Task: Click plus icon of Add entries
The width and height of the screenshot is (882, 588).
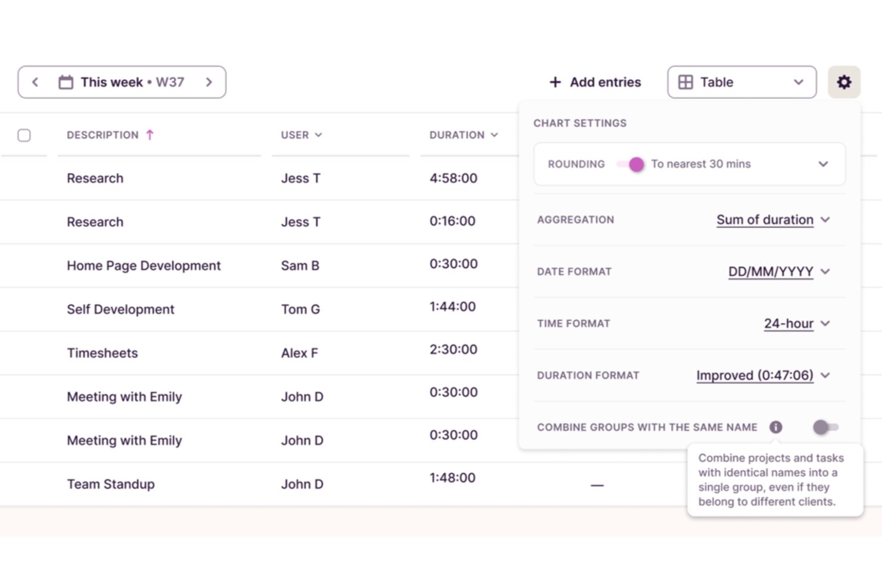Action: [x=555, y=82]
